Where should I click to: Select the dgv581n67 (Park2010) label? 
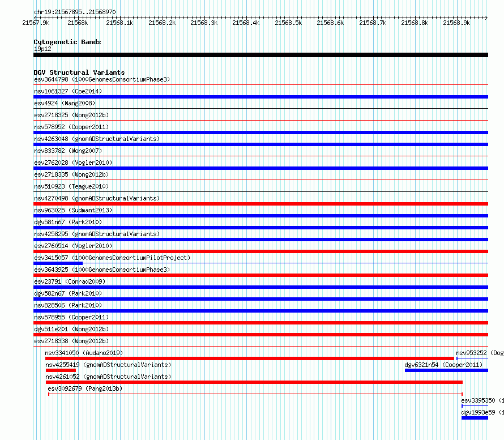pos(68,222)
